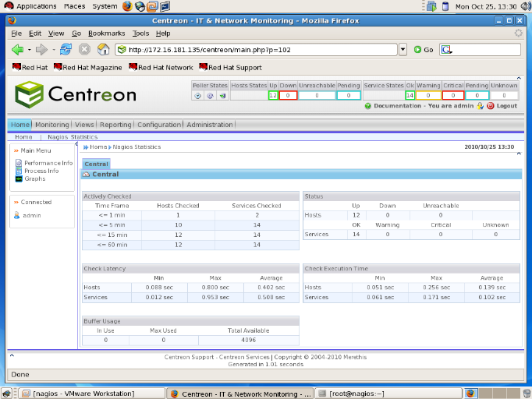
Task: Launch Firefox from the top GNOME panel
Action: tap(127, 6)
